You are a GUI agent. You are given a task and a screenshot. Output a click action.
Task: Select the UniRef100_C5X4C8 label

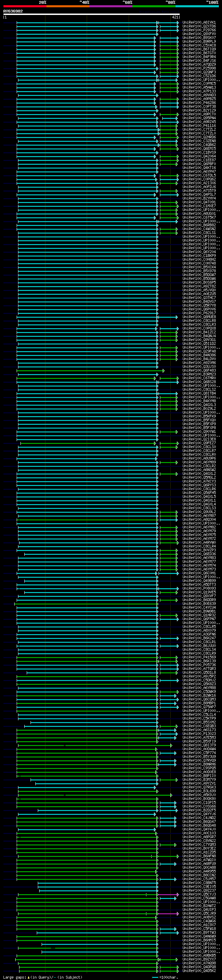(199, 45)
